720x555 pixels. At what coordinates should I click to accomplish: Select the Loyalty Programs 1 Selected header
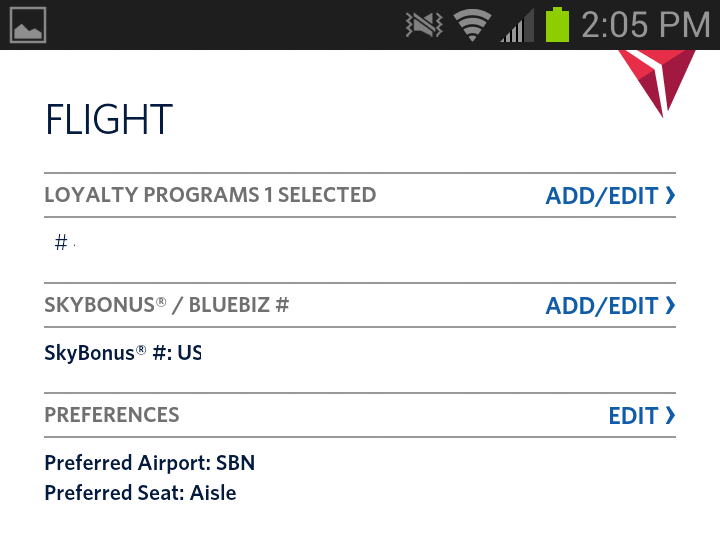coord(210,195)
